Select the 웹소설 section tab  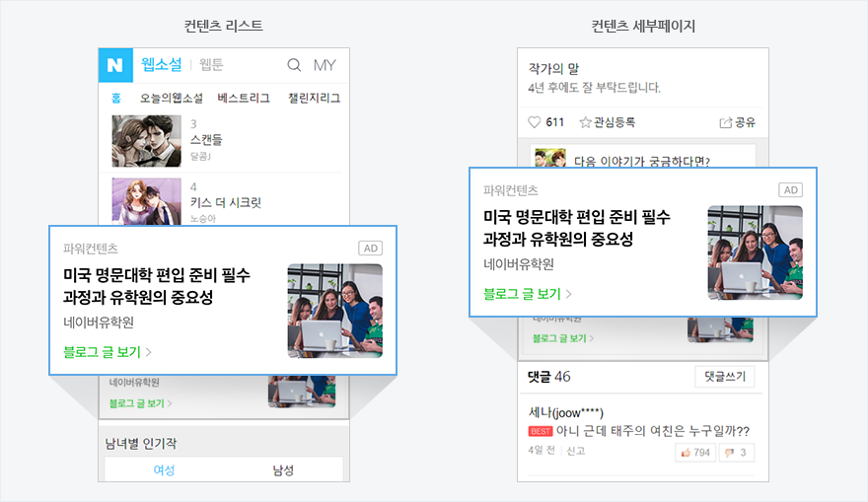[x=161, y=64]
